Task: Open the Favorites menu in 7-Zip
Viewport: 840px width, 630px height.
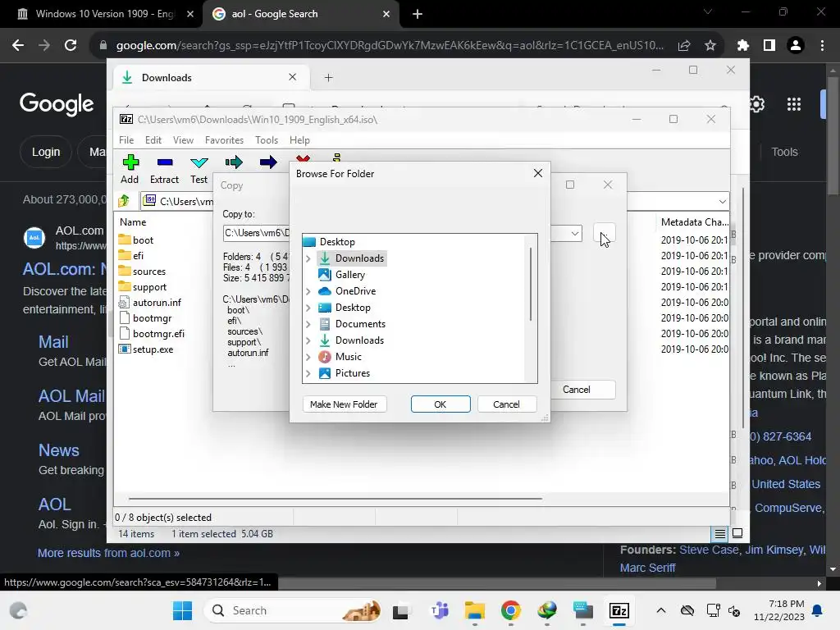Action: coord(224,139)
